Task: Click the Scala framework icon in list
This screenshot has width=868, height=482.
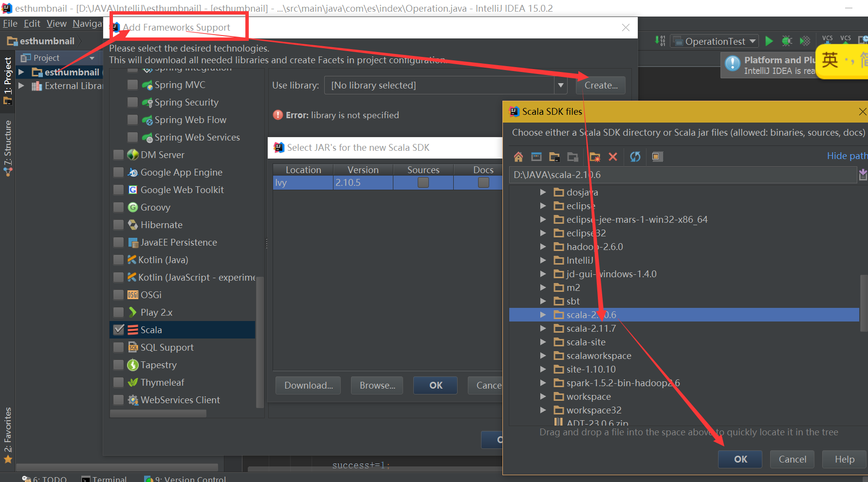Action: [x=133, y=330]
